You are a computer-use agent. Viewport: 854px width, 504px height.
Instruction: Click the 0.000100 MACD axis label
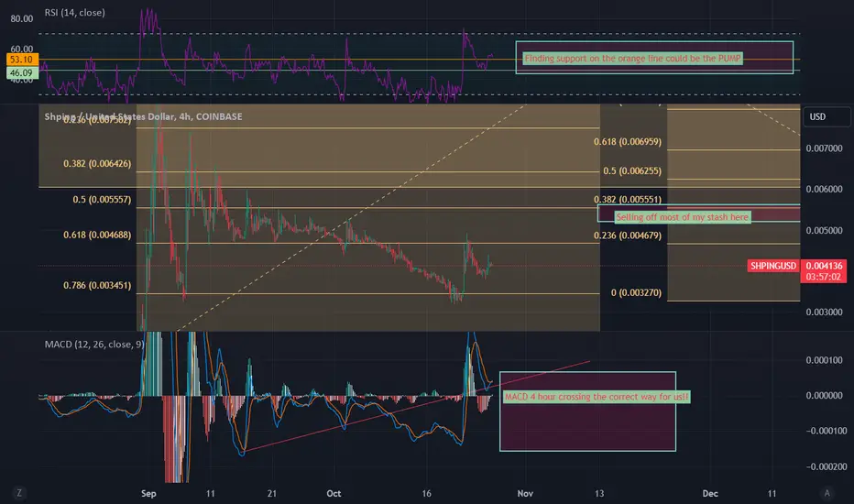[824, 360]
